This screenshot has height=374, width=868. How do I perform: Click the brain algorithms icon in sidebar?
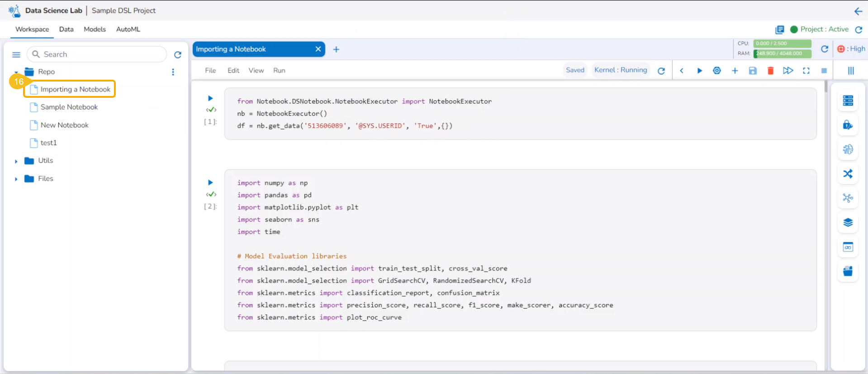pos(848,149)
